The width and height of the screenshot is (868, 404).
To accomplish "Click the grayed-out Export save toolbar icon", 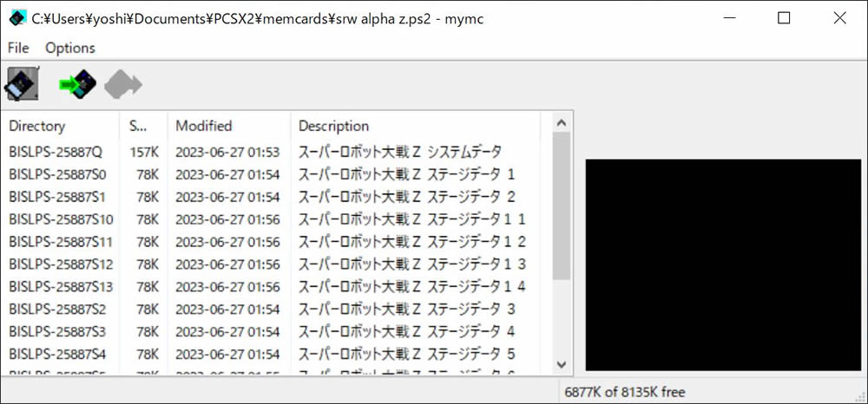I will pyautogui.click(x=123, y=85).
